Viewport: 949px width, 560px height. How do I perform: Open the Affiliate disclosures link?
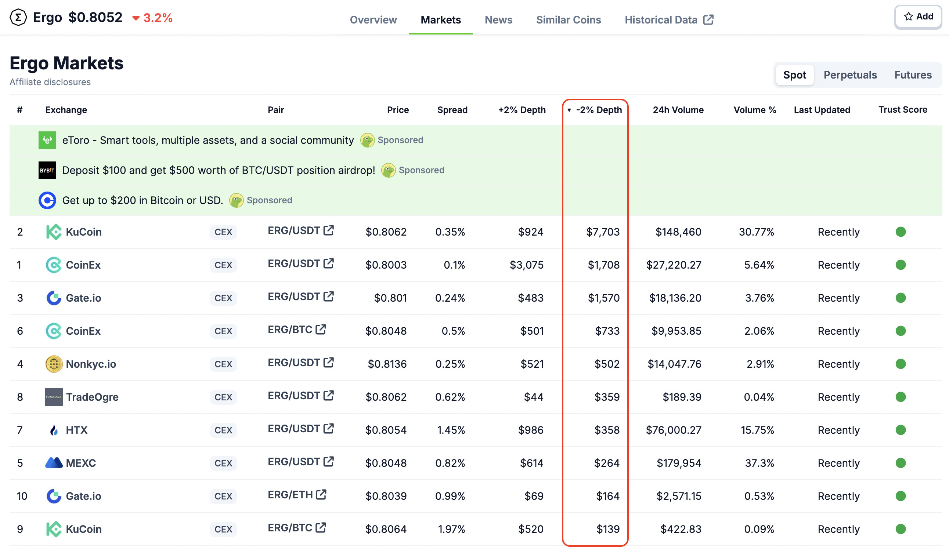(x=50, y=82)
